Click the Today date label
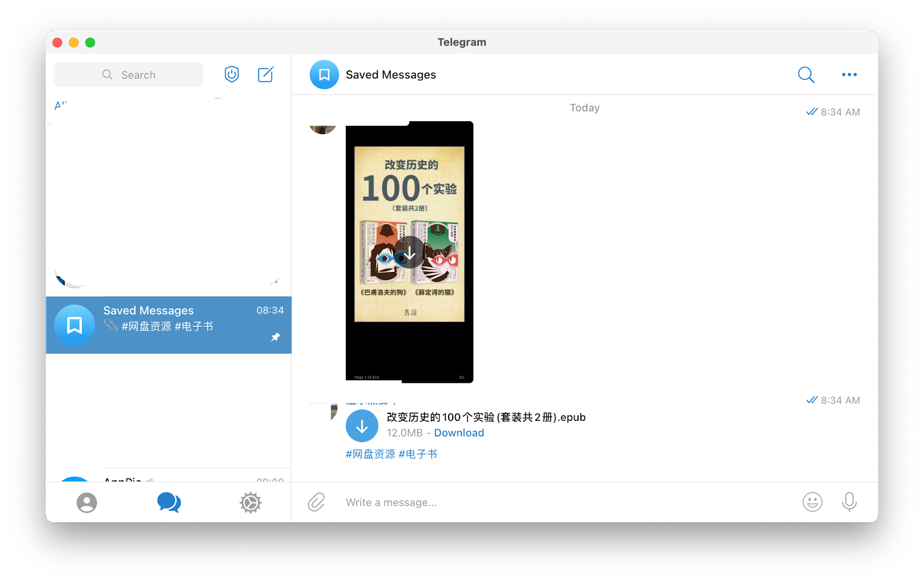 pos(584,108)
